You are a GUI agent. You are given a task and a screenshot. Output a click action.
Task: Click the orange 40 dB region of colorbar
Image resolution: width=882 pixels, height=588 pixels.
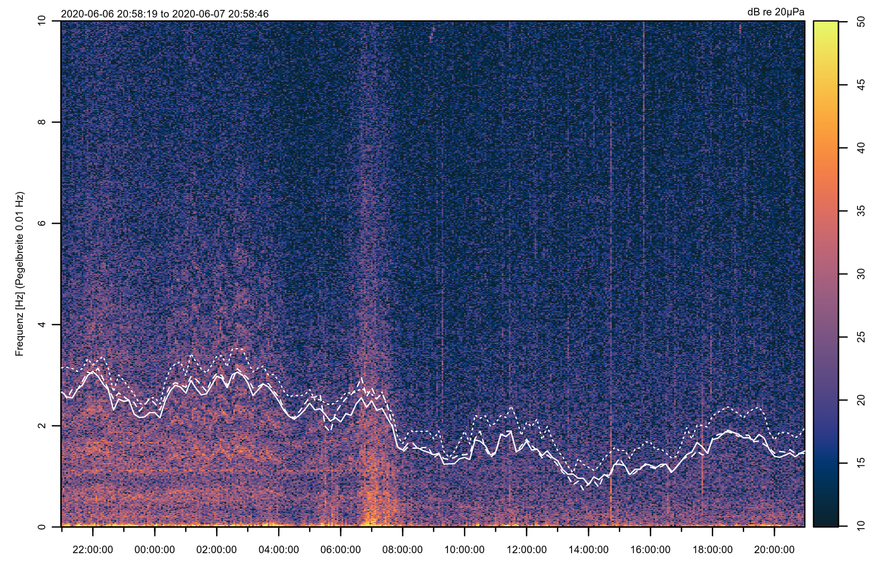(826, 148)
